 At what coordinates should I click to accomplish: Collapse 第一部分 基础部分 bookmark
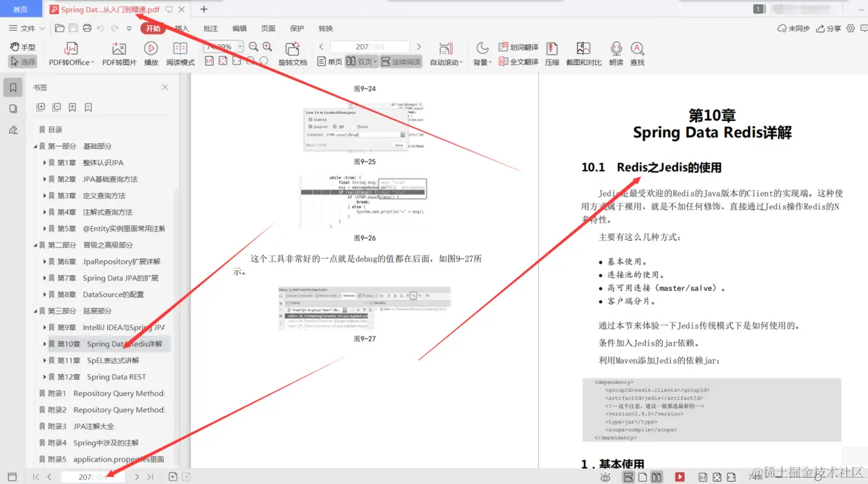click(x=36, y=146)
